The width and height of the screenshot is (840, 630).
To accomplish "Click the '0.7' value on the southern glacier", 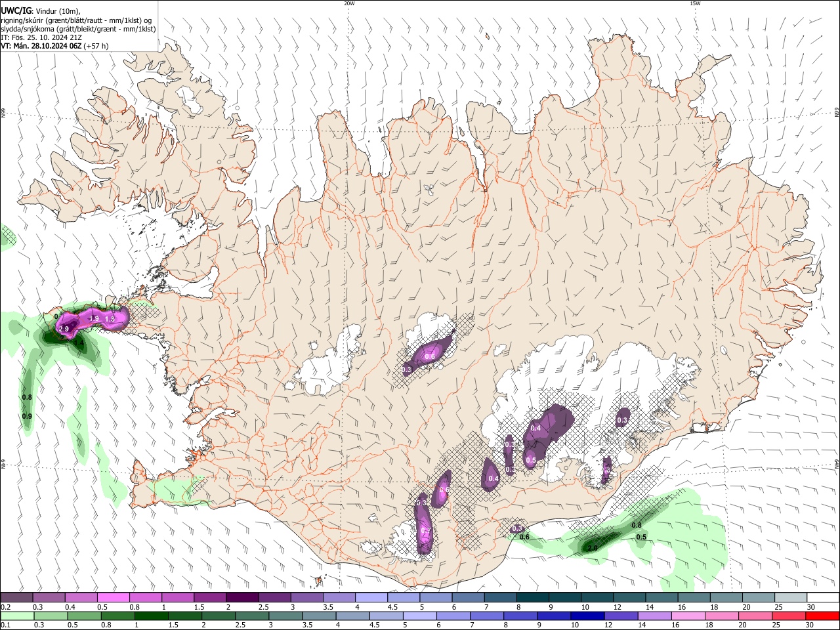I will pos(425,530).
